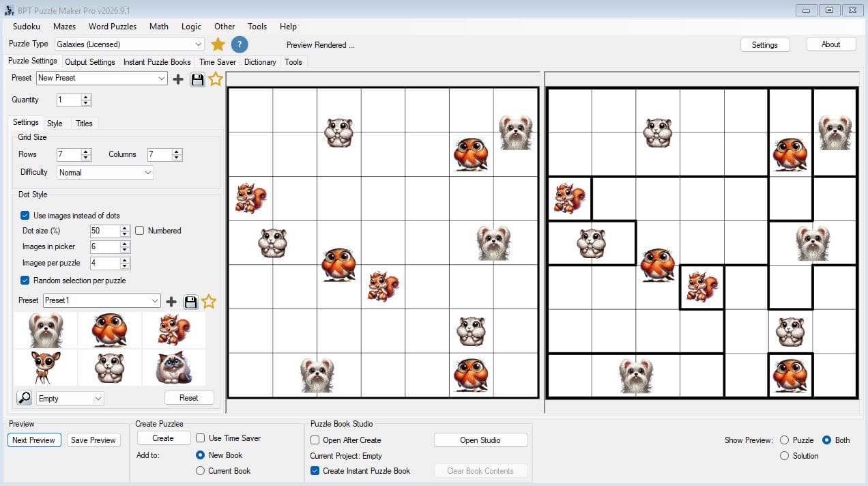
Task: Select Both preview radio option
Action: pyautogui.click(x=827, y=440)
